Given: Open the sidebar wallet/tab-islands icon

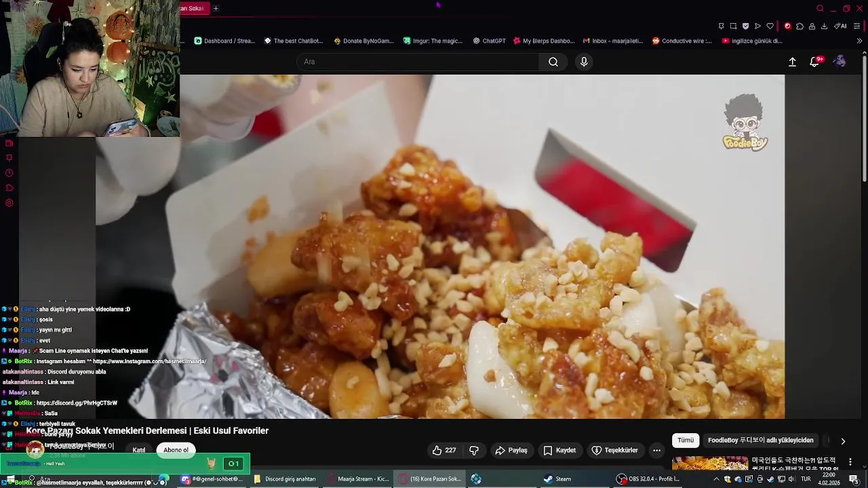Looking at the screenshot, I should 9,143.
